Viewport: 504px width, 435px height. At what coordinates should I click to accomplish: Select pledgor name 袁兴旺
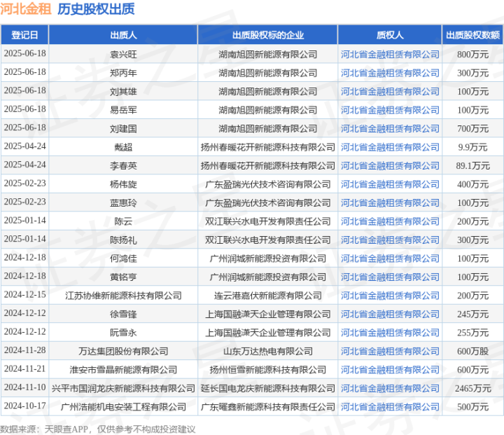point(123,55)
